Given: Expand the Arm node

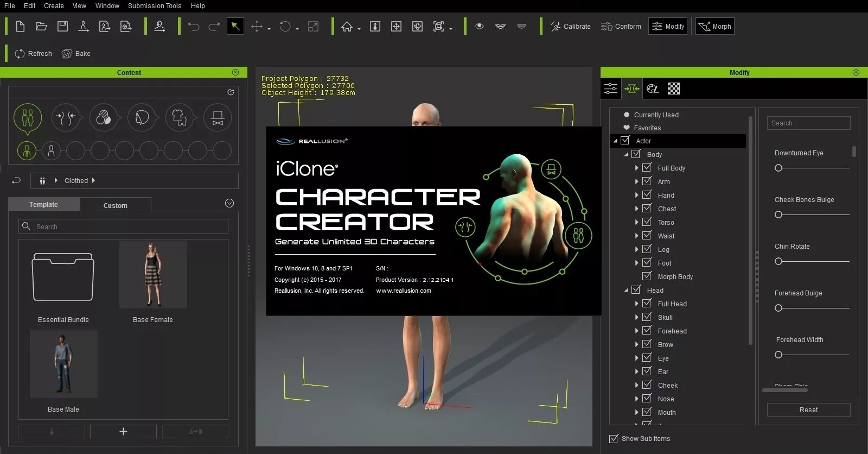Looking at the screenshot, I should coord(636,182).
